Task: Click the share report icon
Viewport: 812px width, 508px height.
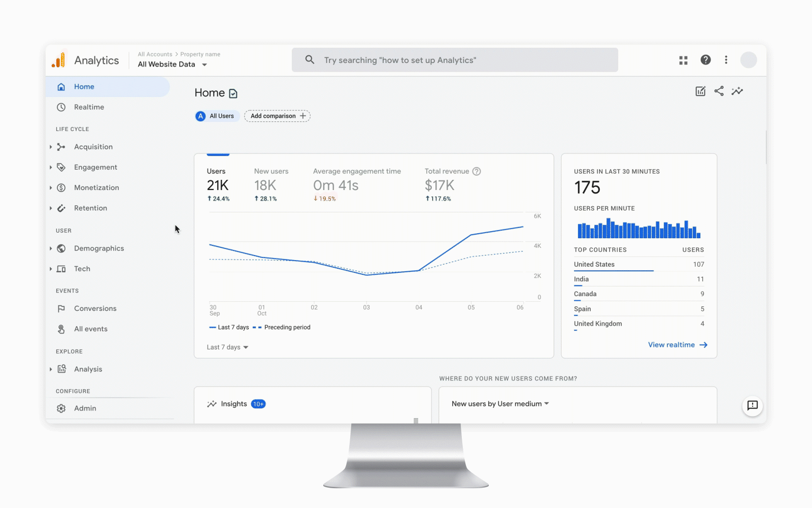Action: [719, 91]
